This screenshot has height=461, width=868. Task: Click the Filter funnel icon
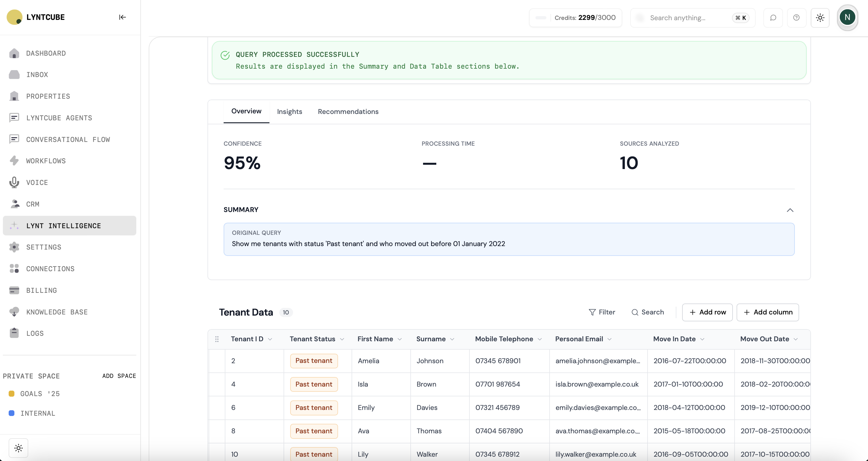point(592,312)
